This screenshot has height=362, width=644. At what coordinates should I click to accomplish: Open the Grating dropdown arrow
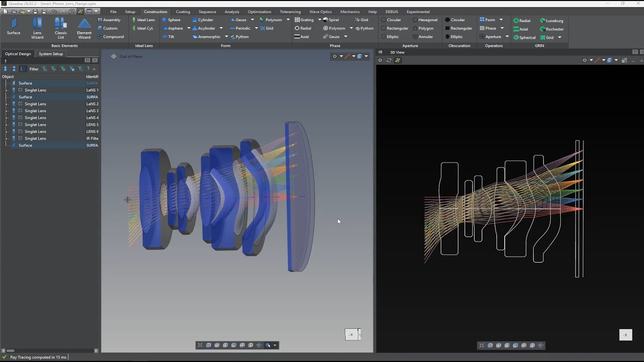pos(319,20)
